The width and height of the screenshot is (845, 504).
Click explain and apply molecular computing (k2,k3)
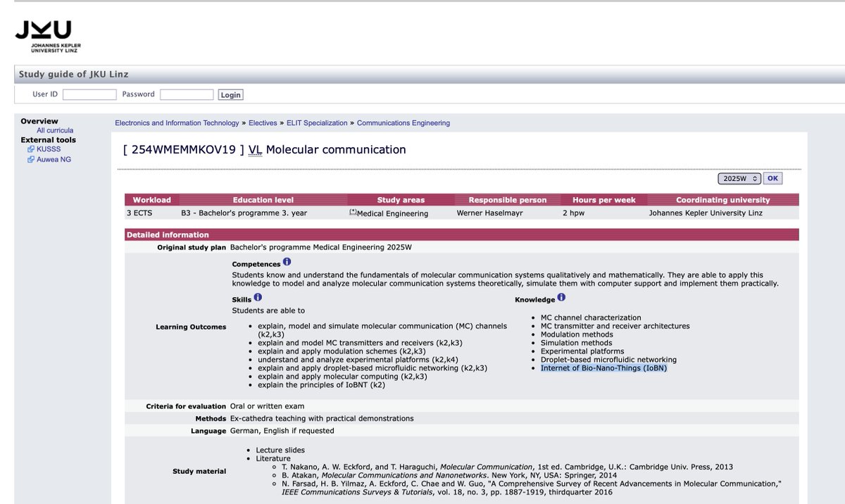click(x=342, y=377)
